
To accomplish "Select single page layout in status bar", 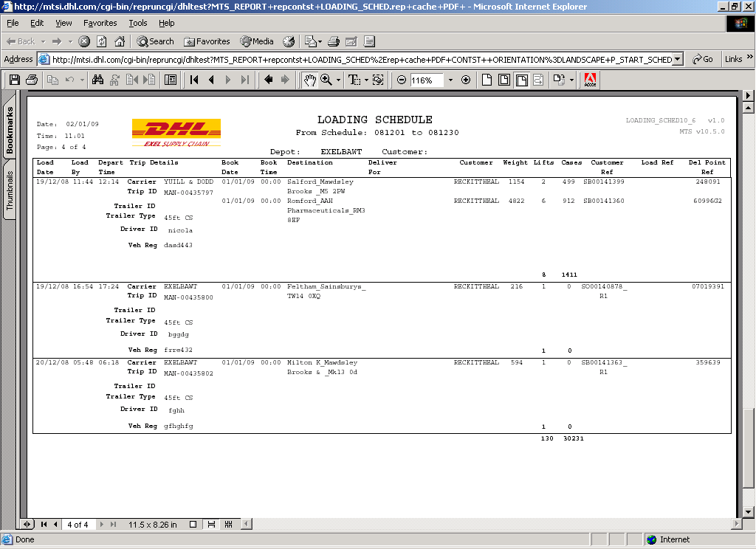I will 193,525.
